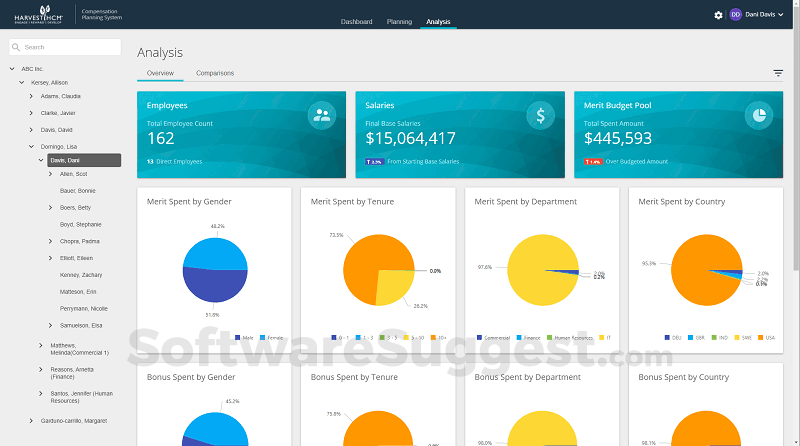Select Reasons, Ametta (Finance) in tree

[x=72, y=373]
